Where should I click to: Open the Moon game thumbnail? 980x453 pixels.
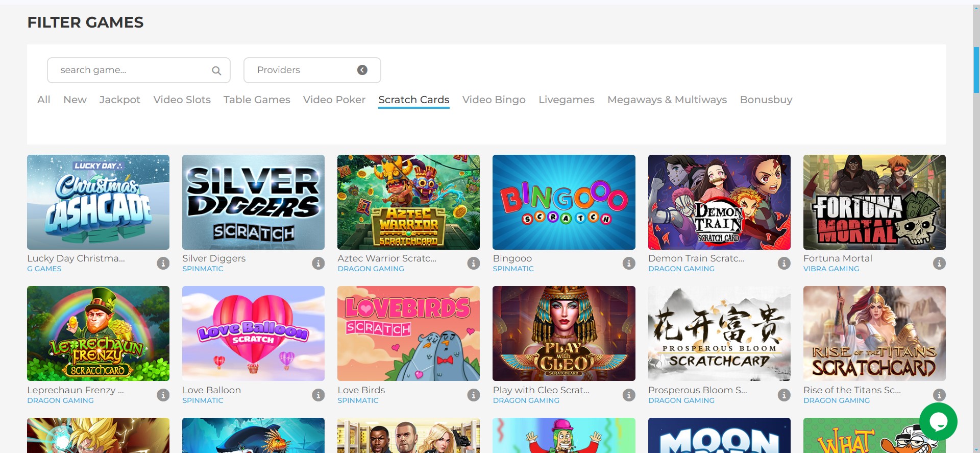coord(719,436)
